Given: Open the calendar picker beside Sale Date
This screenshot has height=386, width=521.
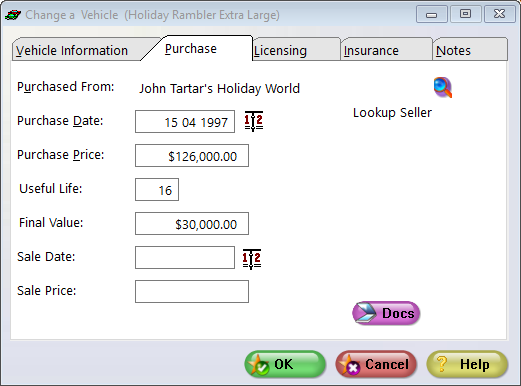Looking at the screenshot, I should point(252,259).
